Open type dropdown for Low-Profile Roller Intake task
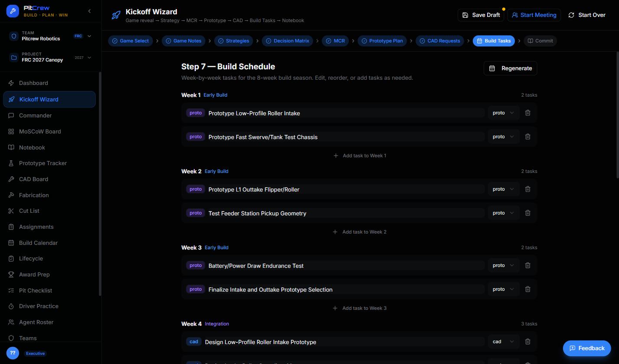The width and height of the screenshot is (619, 364). click(x=503, y=113)
